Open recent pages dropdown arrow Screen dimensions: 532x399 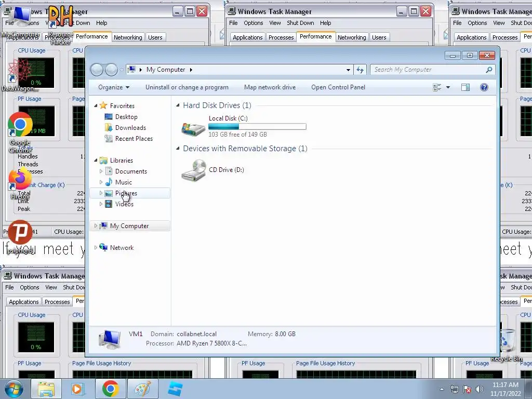coord(122,70)
